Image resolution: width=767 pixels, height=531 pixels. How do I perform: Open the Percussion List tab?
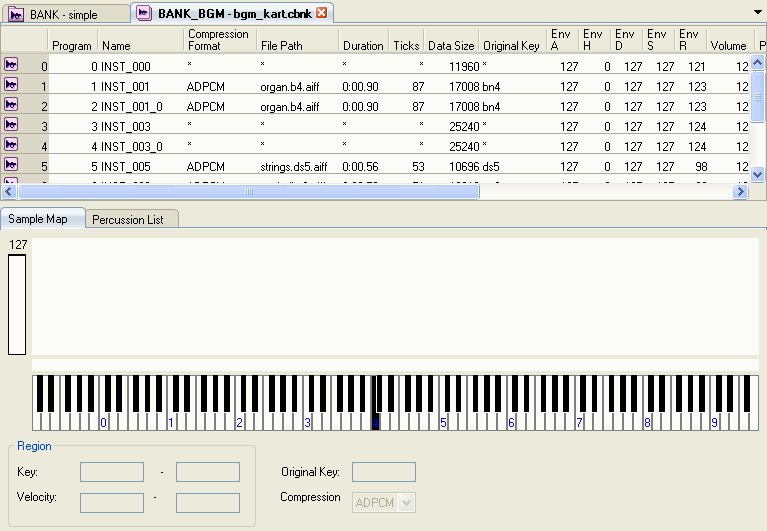coord(127,219)
